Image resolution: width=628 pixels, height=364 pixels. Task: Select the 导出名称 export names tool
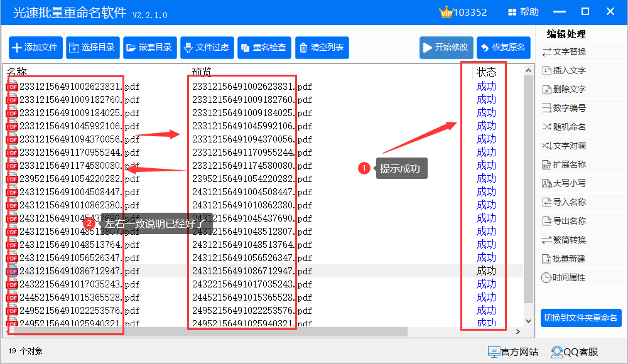[x=565, y=221]
